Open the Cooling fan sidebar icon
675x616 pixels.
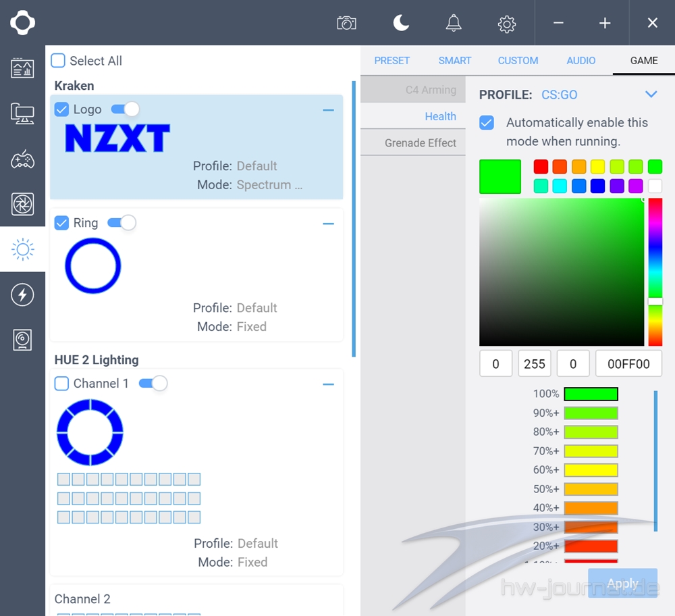coord(22,204)
